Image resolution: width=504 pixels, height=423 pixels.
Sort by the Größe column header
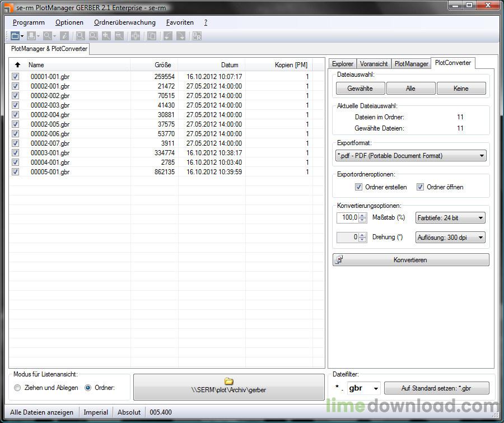(155, 64)
